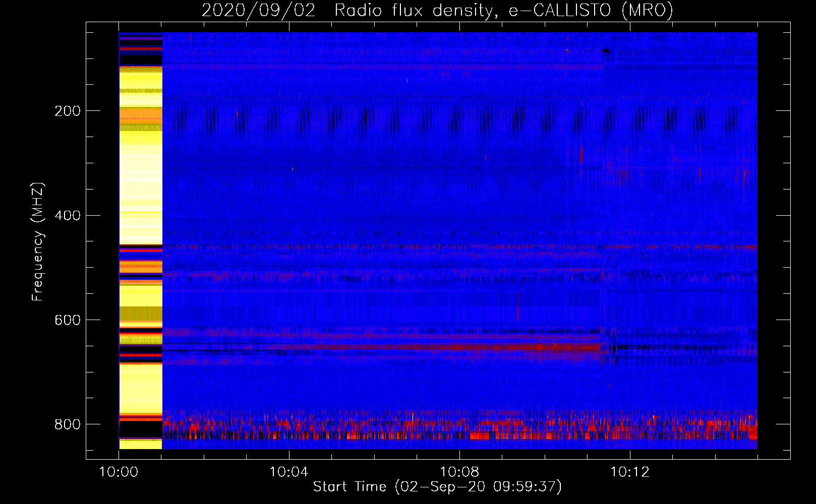Click the 400 frequency tick label
816x504 pixels.
(68, 216)
